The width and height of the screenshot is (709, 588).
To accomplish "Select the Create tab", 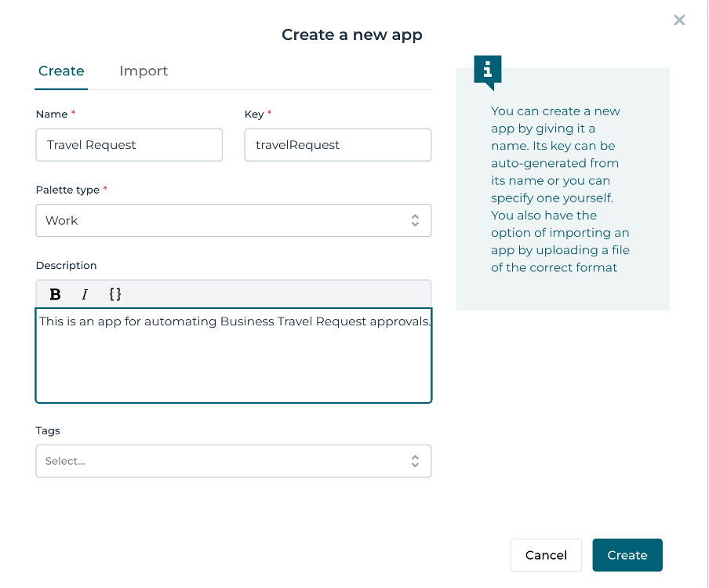I will click(x=60, y=71).
